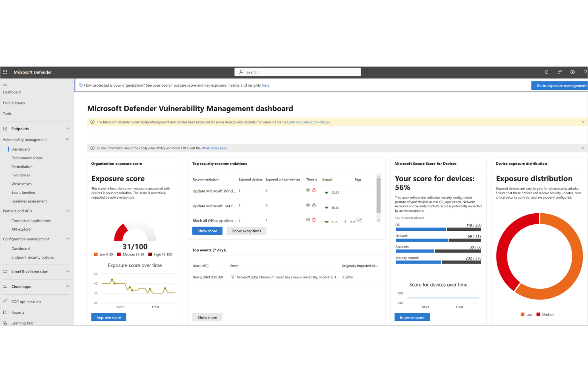Screen dimensions: 588x392
Task: Collapse the Vulnerability management section chevron
Action: tap(68, 139)
